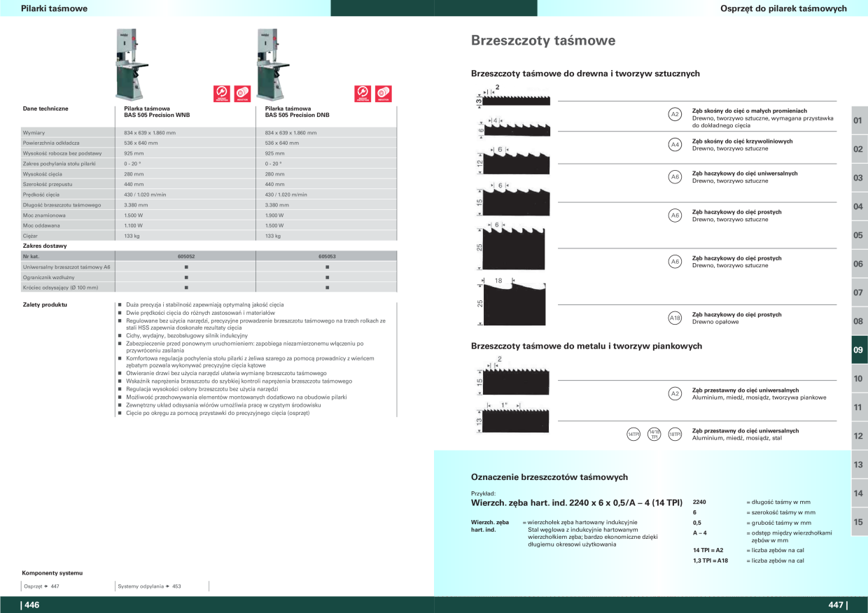868x613 pixels.
Task: Follow the Systemy odpylania 453 page reference
Action: point(149,586)
